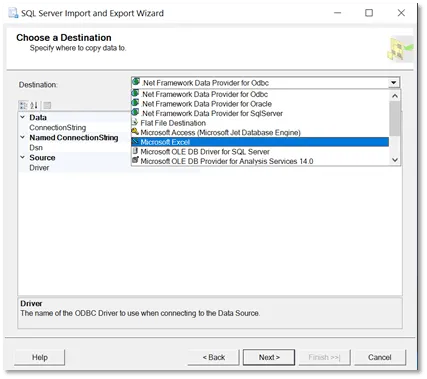Screen dimensions: 427x379
Task: Collapse the Data category
Action: coord(22,117)
